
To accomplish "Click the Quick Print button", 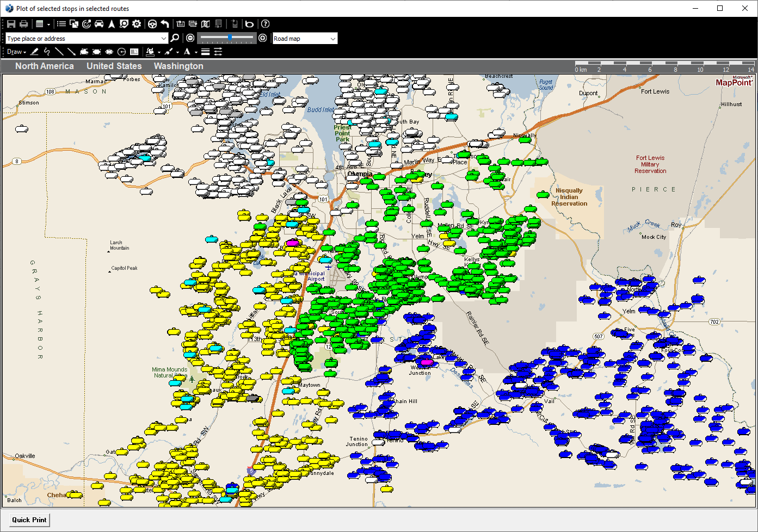I will pyautogui.click(x=29, y=519).
